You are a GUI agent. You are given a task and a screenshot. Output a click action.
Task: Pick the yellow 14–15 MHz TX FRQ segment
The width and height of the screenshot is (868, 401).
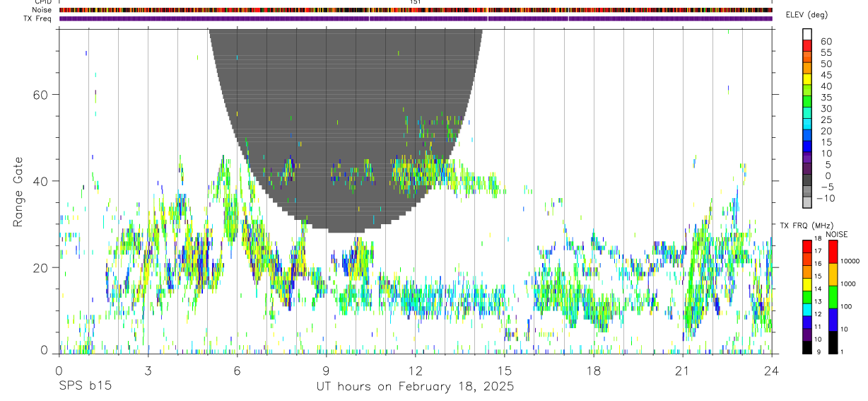pos(807,284)
